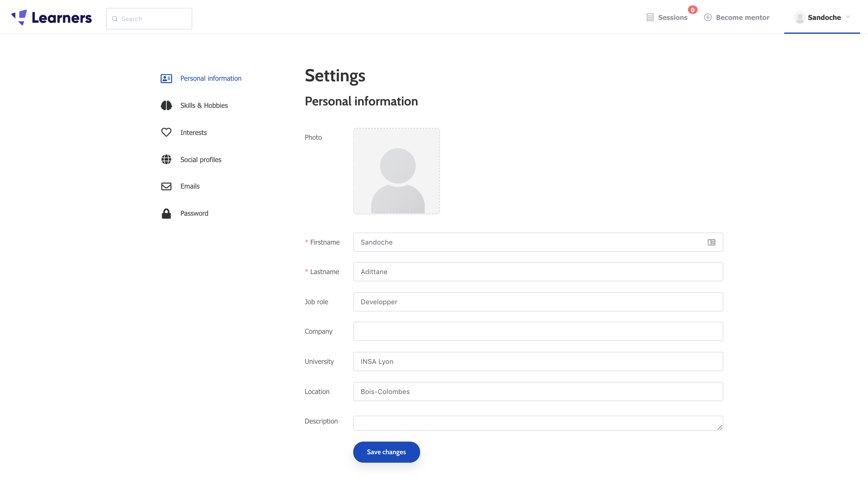Click the Settings page heading

click(335, 75)
